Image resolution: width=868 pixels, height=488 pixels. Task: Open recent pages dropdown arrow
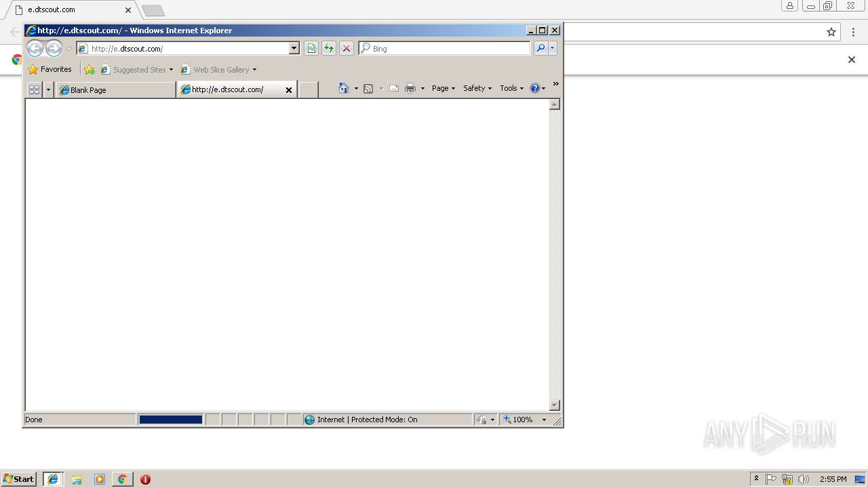point(68,49)
